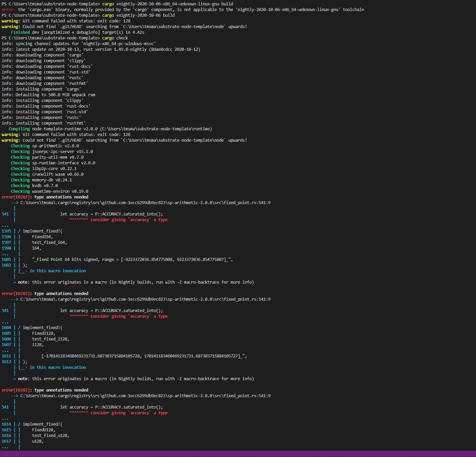
Task: Select the FixedI128 identifier
Action: 43,333
